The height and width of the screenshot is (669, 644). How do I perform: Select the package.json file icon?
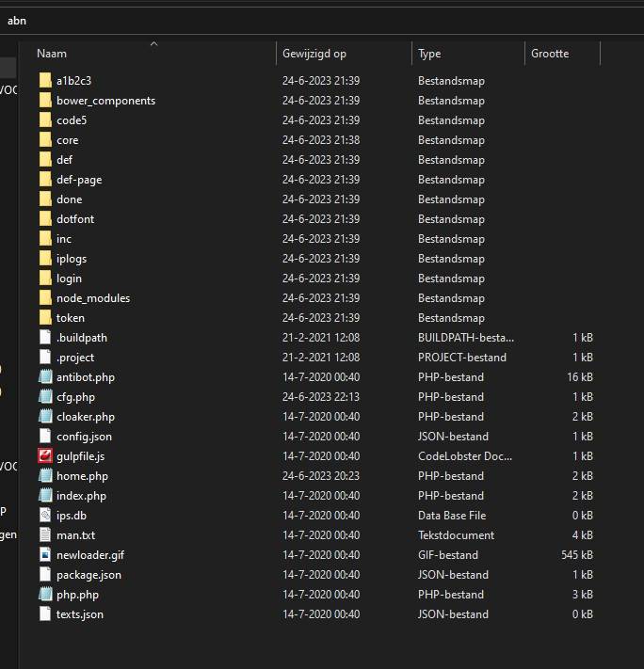tap(45, 574)
